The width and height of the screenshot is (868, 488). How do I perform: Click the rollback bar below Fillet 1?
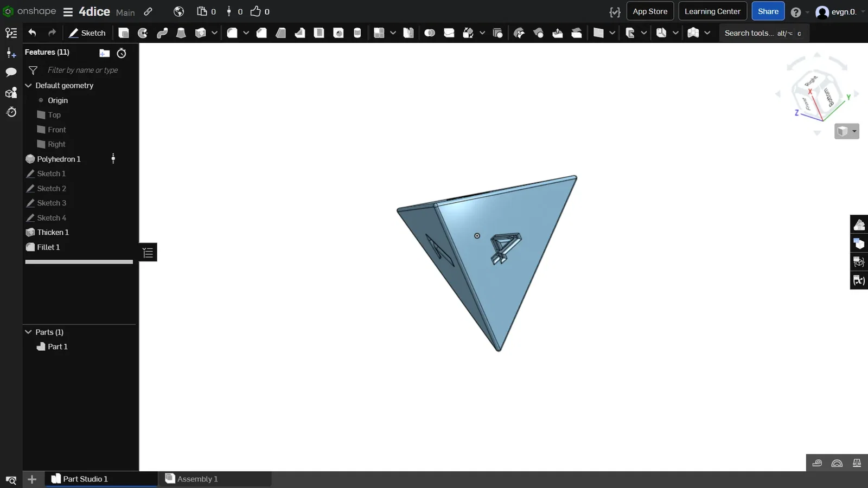79,262
